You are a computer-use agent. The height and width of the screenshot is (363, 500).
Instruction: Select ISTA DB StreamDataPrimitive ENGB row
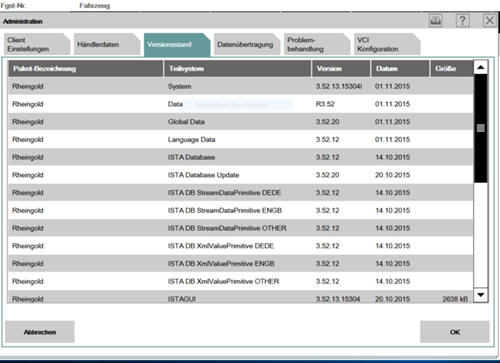pos(240,210)
